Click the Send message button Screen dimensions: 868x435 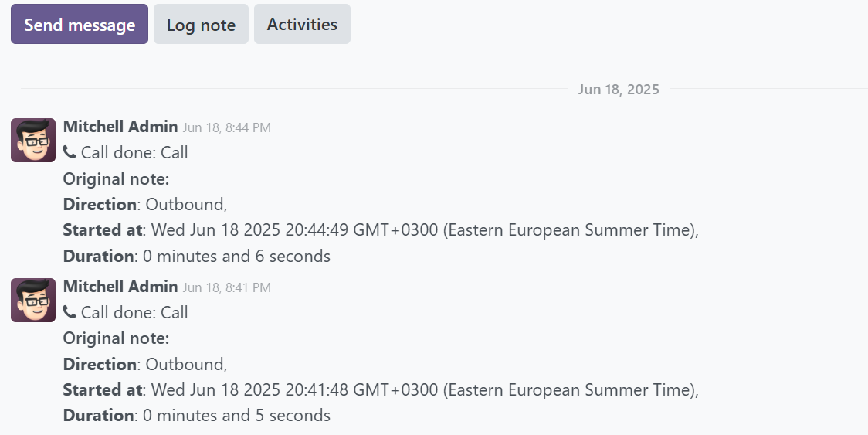tap(79, 24)
